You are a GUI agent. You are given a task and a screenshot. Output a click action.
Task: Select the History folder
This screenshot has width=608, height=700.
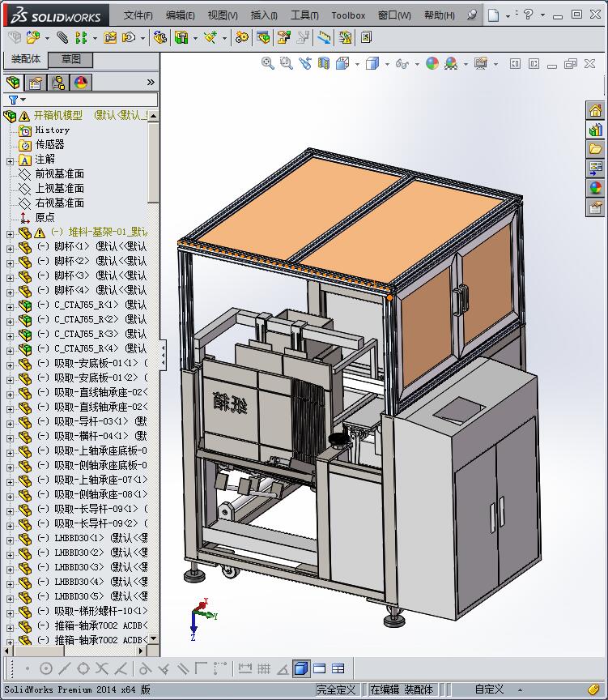click(52, 130)
